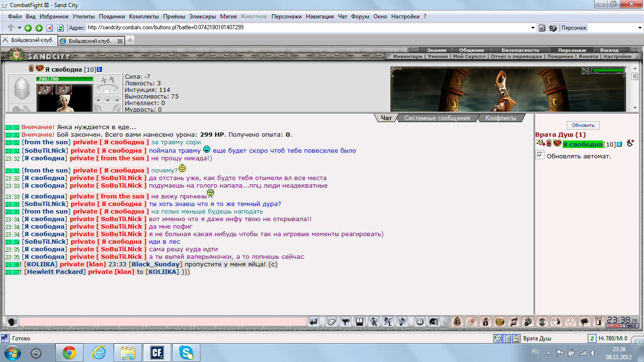
Task: Click the helmet-with-list icon in chat toolbar
Action: pyautogui.click(x=434, y=322)
